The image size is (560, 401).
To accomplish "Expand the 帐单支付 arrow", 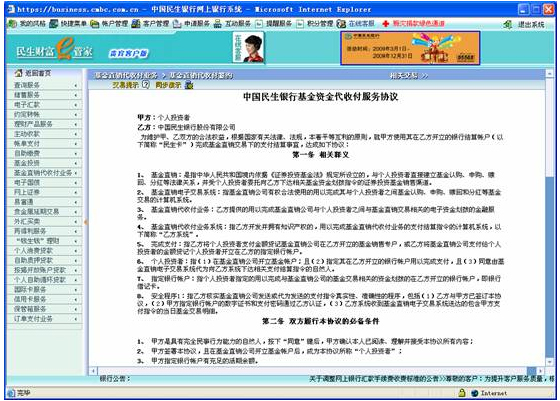I will point(76,144).
